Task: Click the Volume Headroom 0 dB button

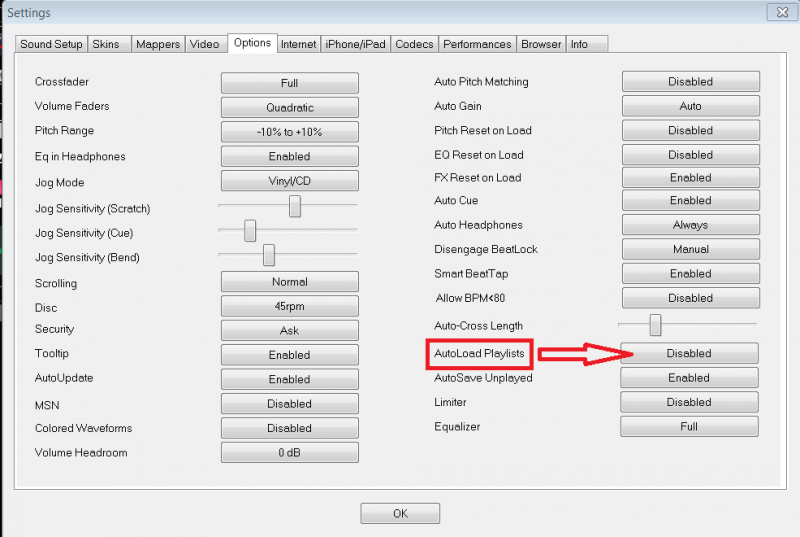Action: (x=289, y=453)
